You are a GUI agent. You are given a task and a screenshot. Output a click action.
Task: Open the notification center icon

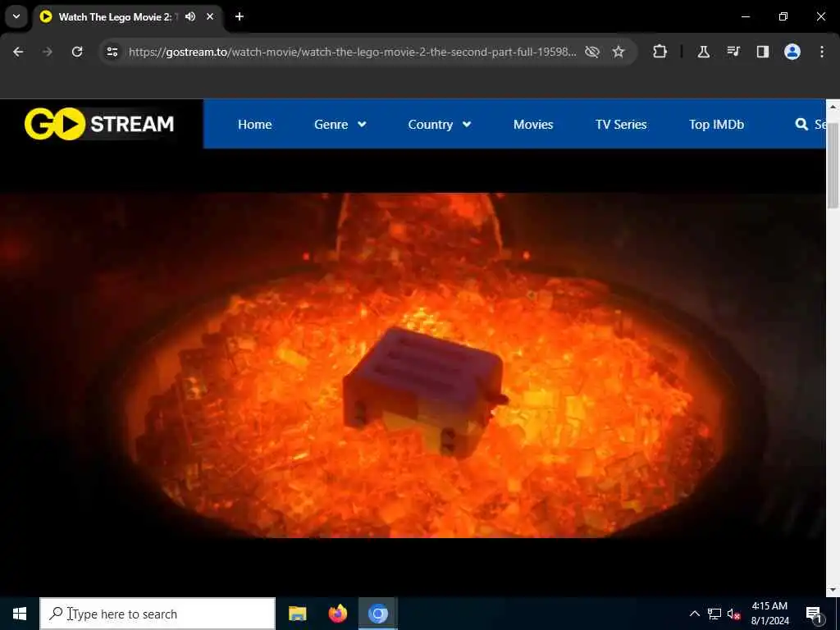pyautogui.click(x=814, y=614)
